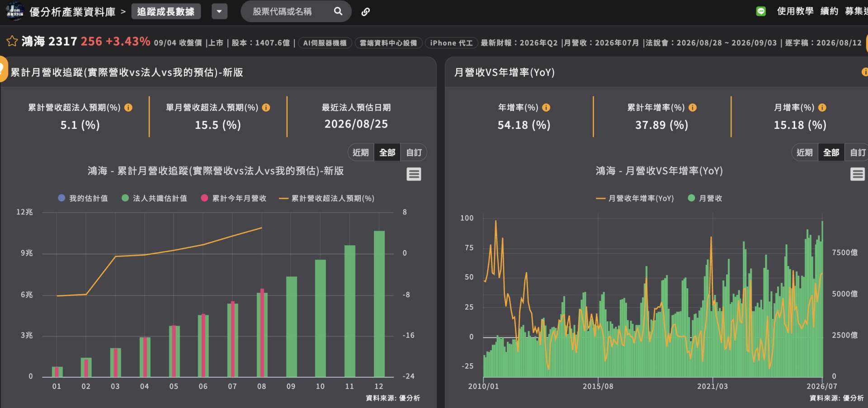Open LINE chat icon
The image size is (868, 408).
pos(761,11)
